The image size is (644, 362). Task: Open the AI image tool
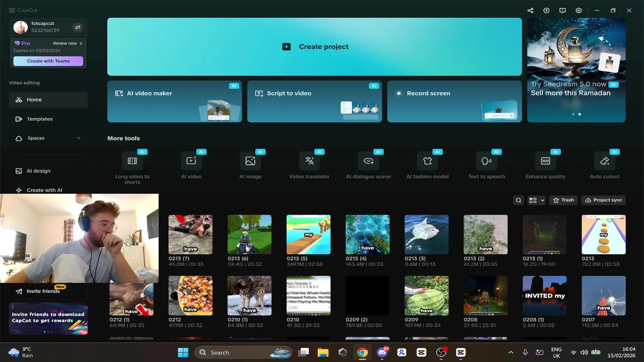(250, 165)
